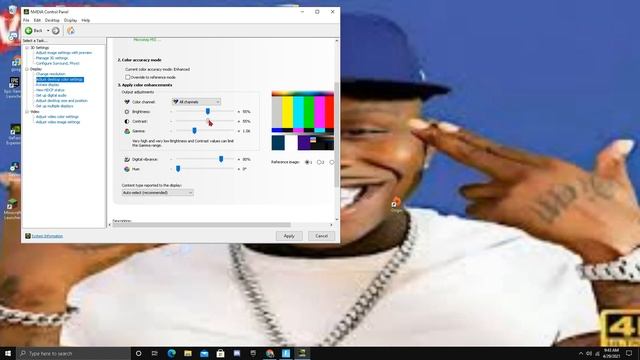Click the green Back arrow icon
640x360 pixels.
(x=29, y=31)
